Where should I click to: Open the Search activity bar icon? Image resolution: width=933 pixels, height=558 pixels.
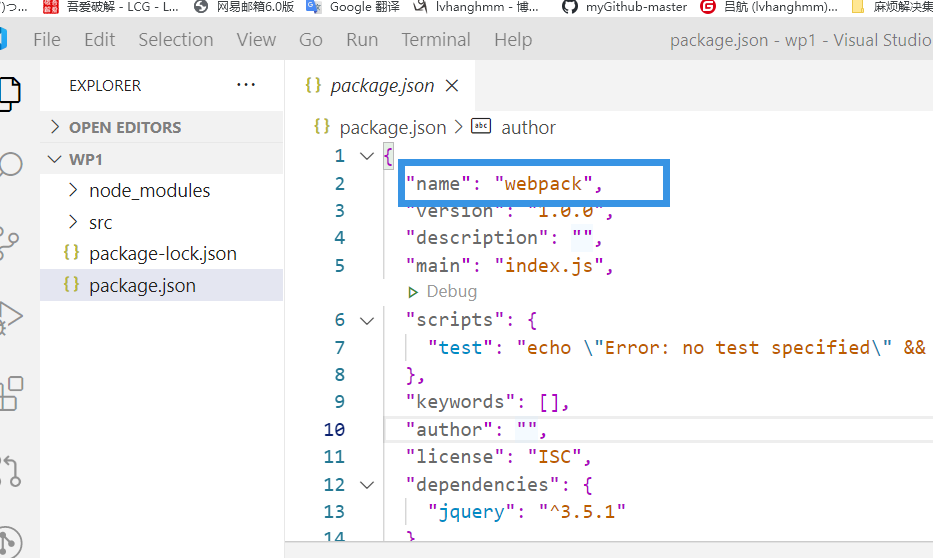tap(10, 164)
